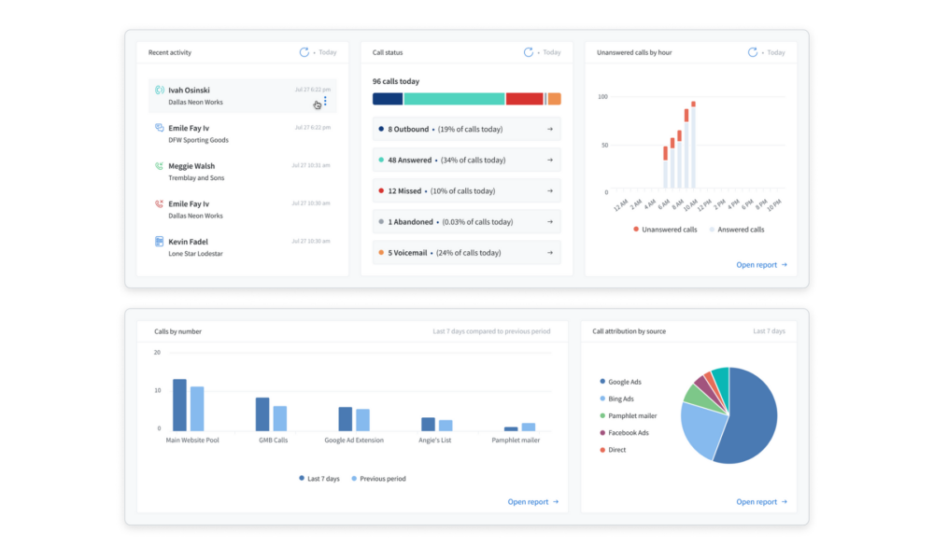Toggle Pamphlet mailer in pie legend

tap(628, 416)
